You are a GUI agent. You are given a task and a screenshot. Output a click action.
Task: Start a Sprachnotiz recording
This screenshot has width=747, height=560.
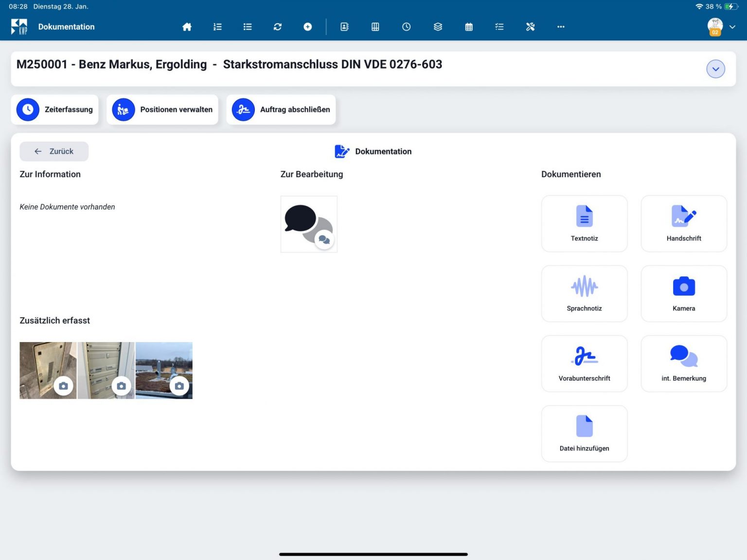click(x=584, y=293)
